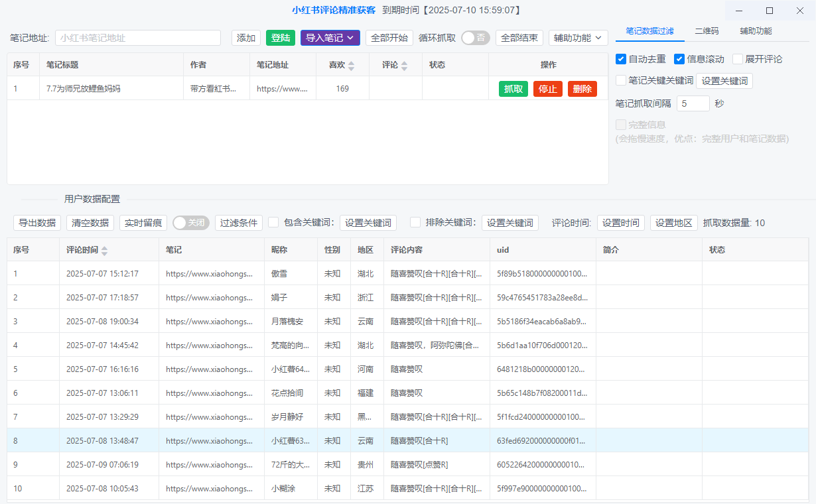Click 设置时间 button
This screenshot has width=816, height=504.
[x=621, y=223]
